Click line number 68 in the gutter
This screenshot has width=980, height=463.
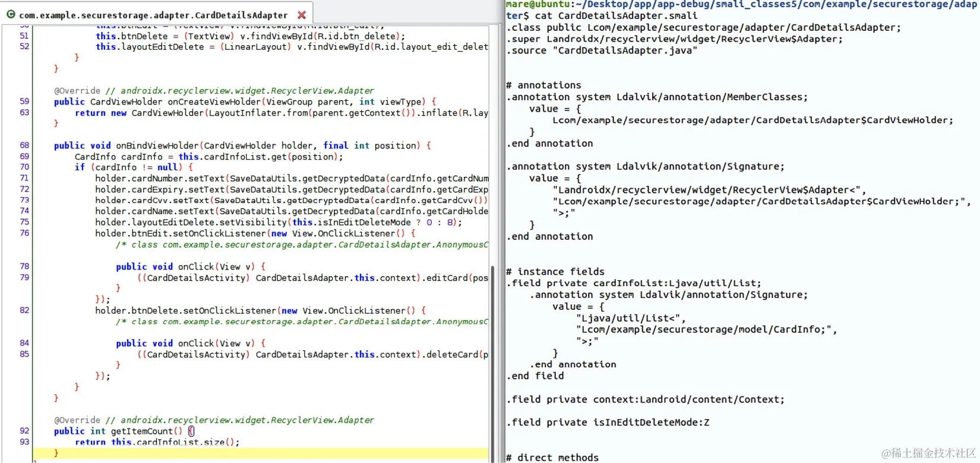click(24, 145)
